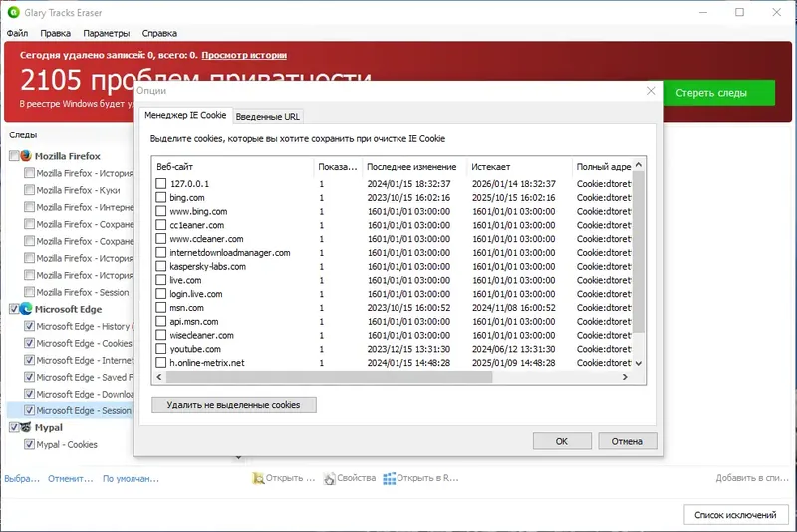Open the Правка menu
This screenshot has height=532, width=797.
[x=55, y=33]
